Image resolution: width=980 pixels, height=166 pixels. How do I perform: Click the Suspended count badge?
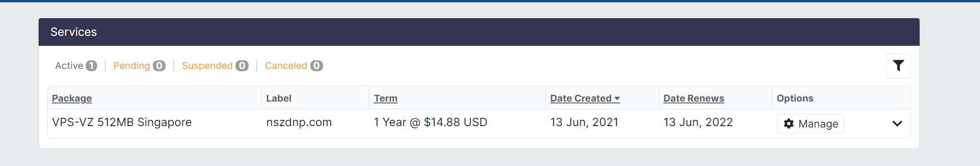pyautogui.click(x=242, y=66)
